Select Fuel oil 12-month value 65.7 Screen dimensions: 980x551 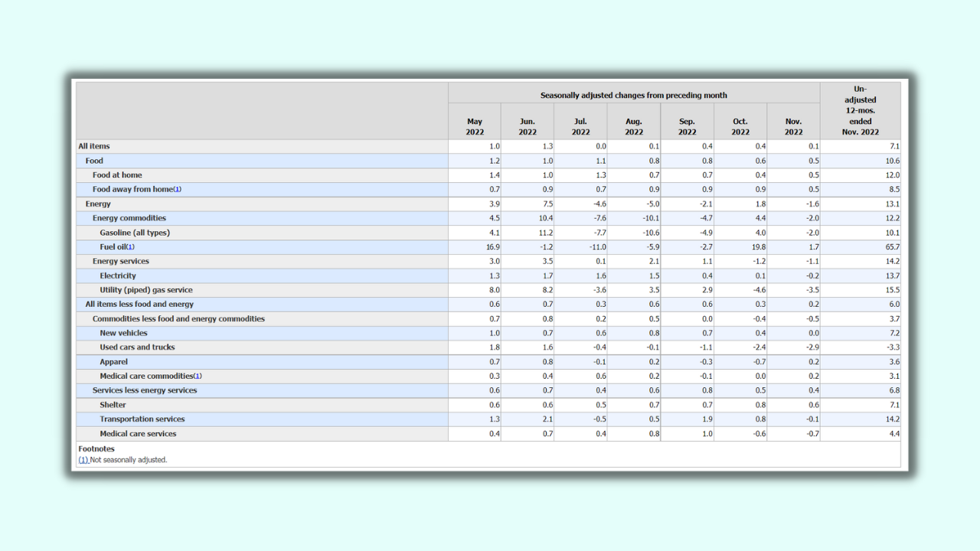tap(891, 247)
